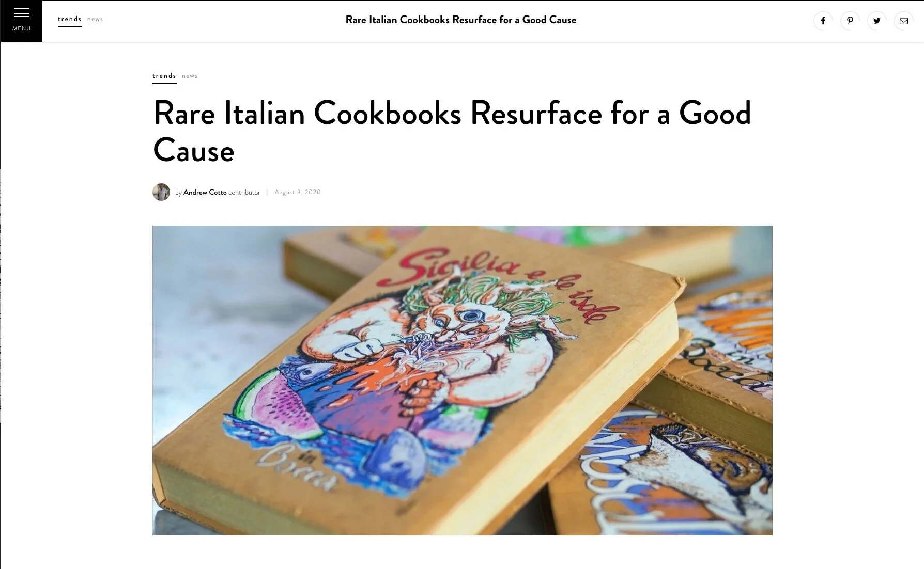Open news category above article headline
The width and height of the screenshot is (924, 569).
[x=190, y=76]
